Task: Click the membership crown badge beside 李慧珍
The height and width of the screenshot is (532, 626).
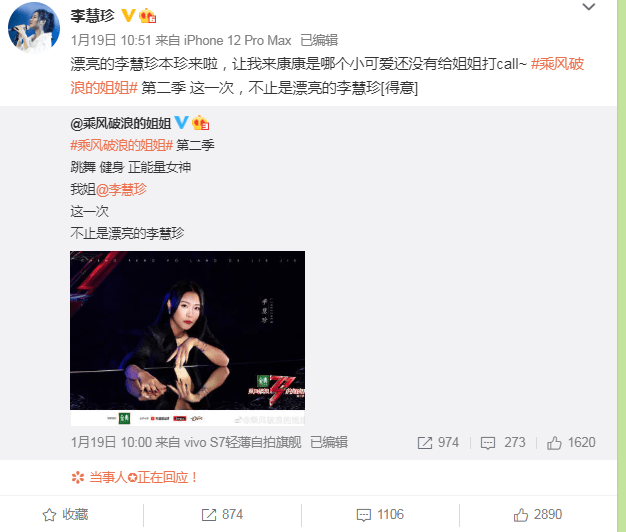Action: coord(147,16)
